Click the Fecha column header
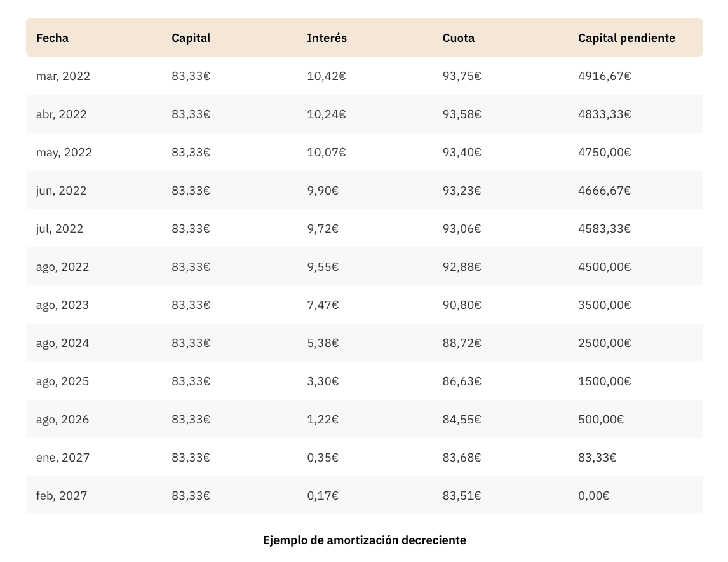Viewport: 728px width, 562px height. click(x=52, y=38)
